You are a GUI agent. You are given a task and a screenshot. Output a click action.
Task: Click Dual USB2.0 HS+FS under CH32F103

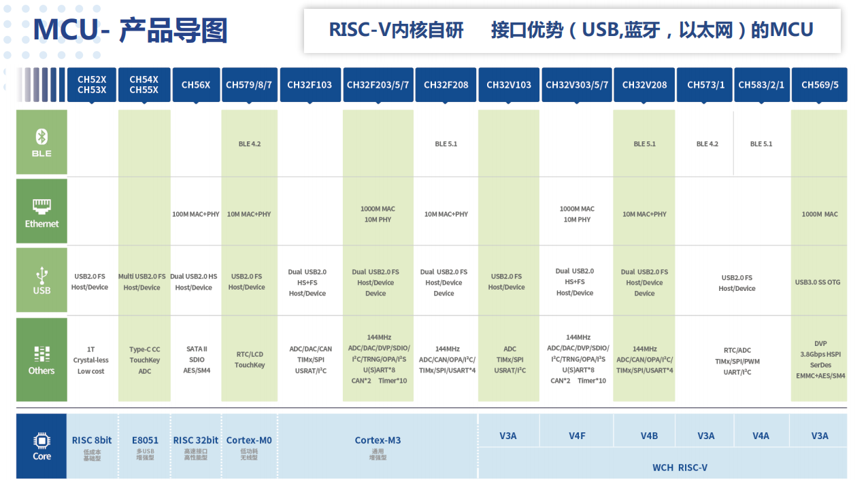(307, 283)
